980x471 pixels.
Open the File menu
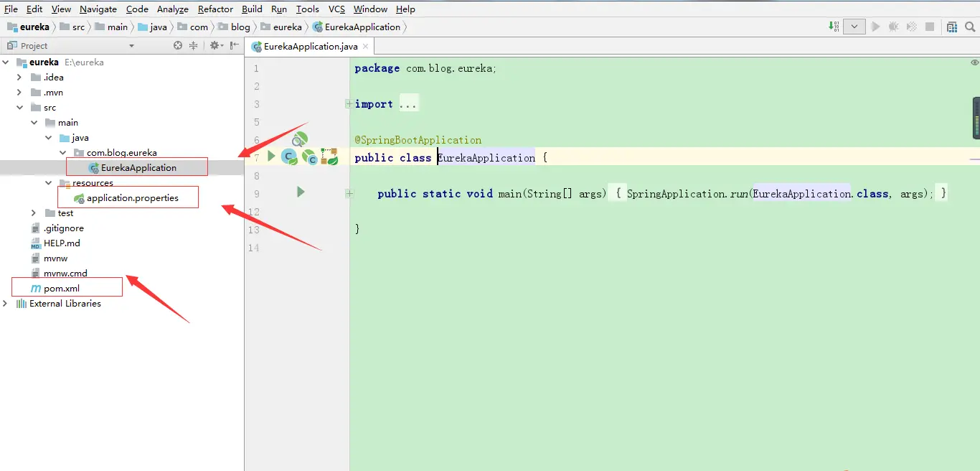pos(11,9)
